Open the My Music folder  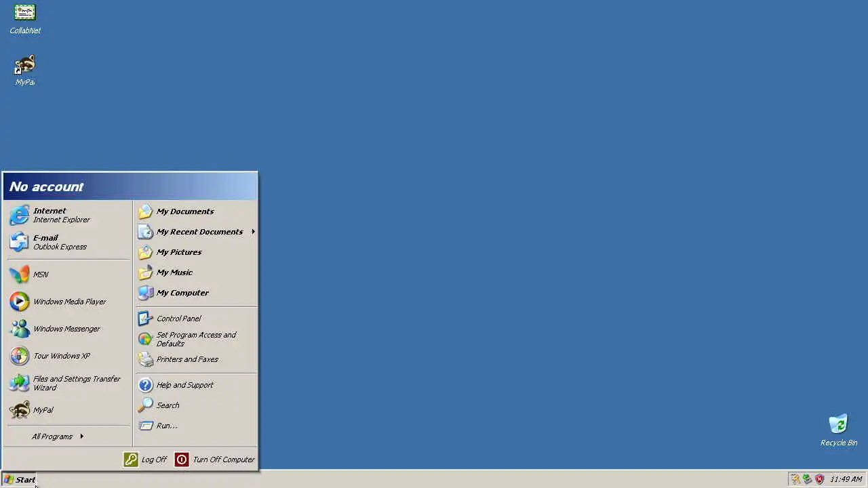(196, 272)
